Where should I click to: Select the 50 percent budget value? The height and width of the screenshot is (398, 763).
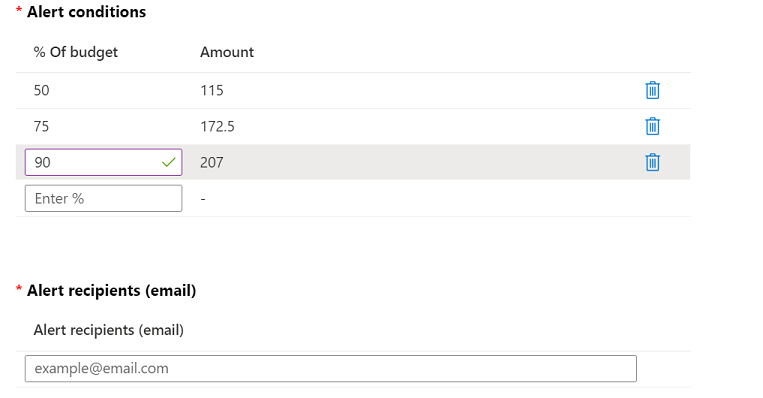(41, 90)
